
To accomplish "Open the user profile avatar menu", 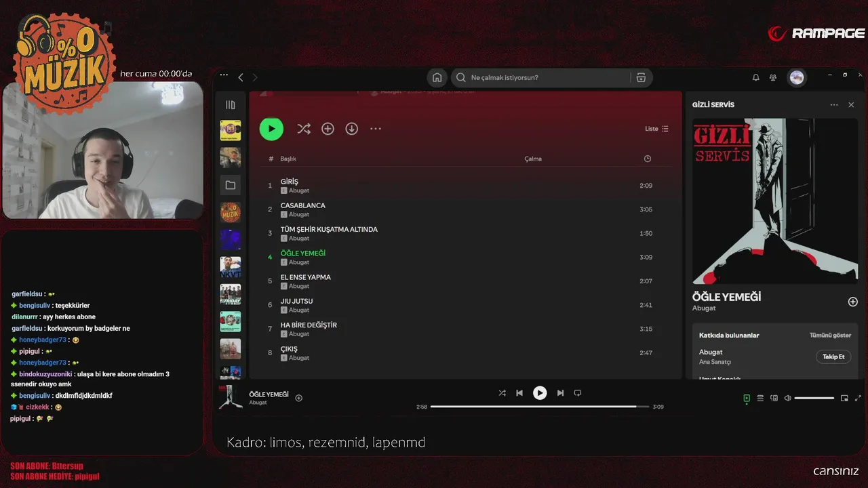I will 797,77.
